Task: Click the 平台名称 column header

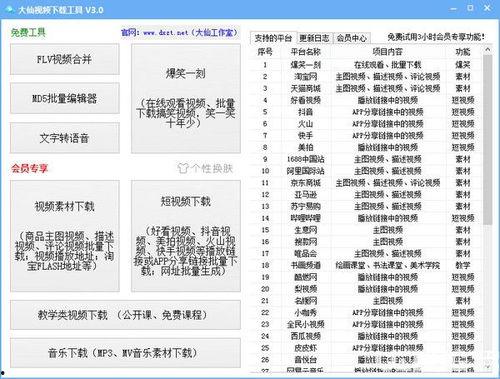Action: tap(306, 52)
